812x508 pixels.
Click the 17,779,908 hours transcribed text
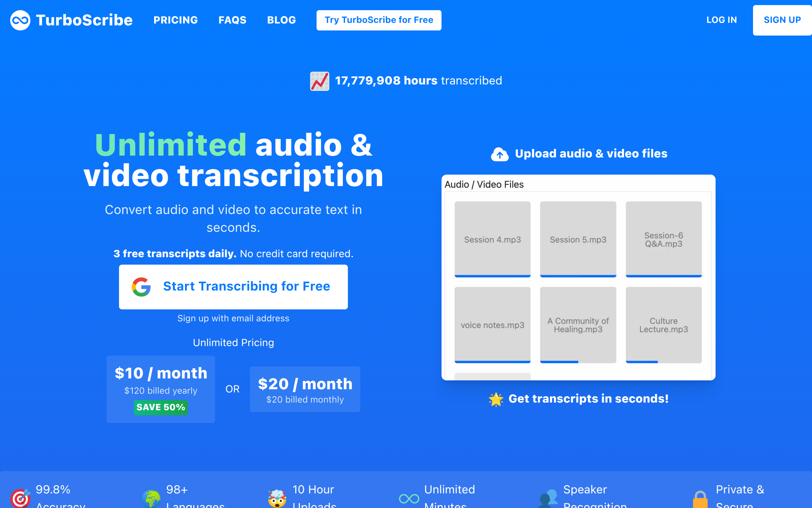418,81
